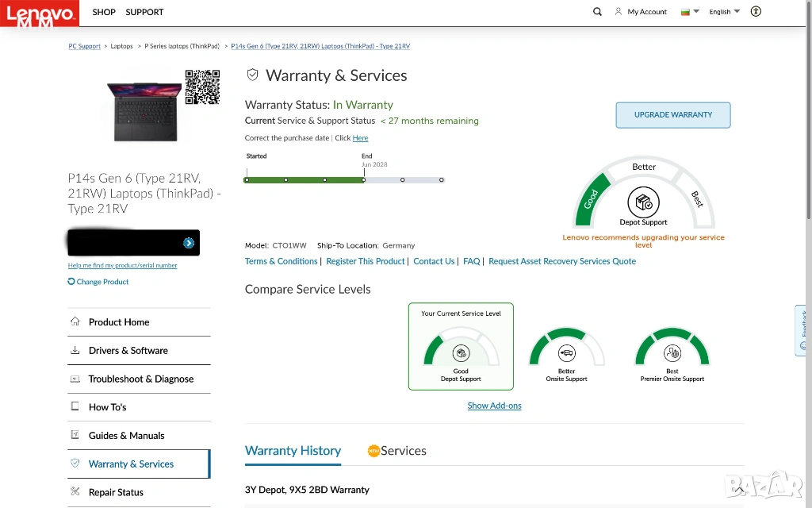
Task: Click the Lenovo logo
Action: (x=39, y=13)
